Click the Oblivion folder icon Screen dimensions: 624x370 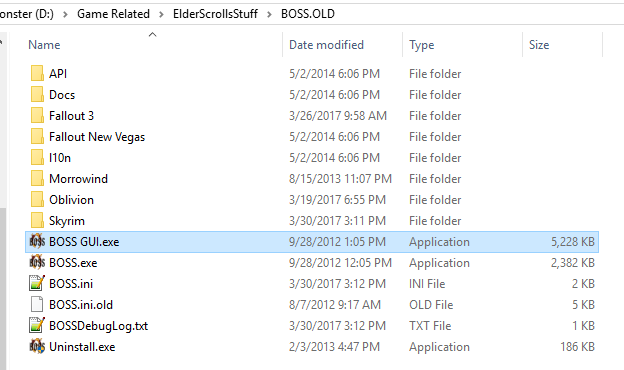(37, 200)
